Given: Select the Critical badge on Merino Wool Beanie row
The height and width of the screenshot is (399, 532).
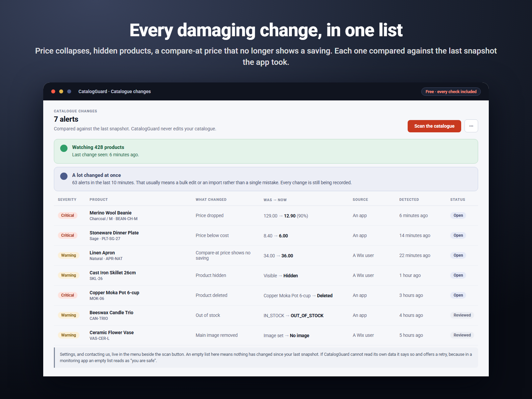Looking at the screenshot, I should pyautogui.click(x=67, y=215).
